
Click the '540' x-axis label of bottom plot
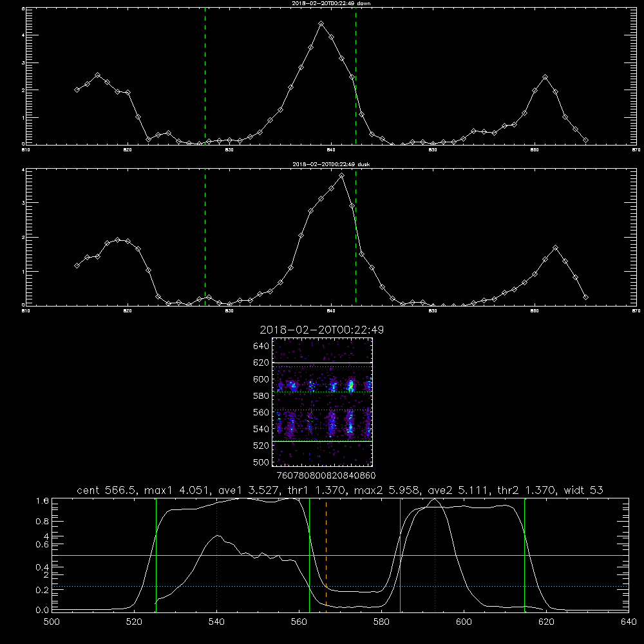[x=216, y=622]
